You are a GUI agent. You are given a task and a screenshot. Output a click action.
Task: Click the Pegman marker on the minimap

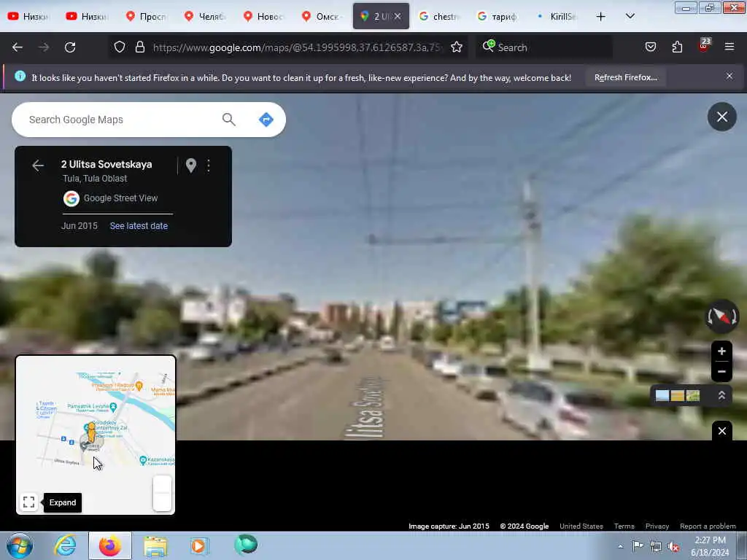(91, 434)
